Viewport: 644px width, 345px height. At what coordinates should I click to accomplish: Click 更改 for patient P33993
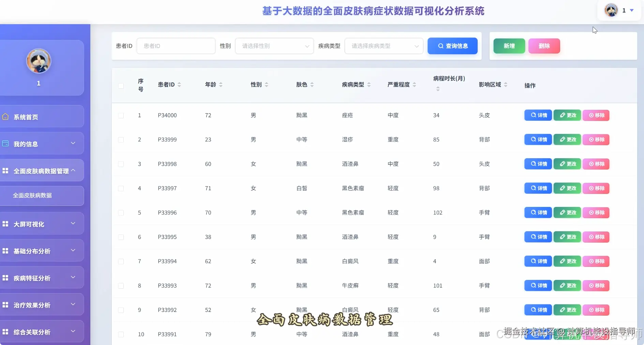pyautogui.click(x=567, y=286)
